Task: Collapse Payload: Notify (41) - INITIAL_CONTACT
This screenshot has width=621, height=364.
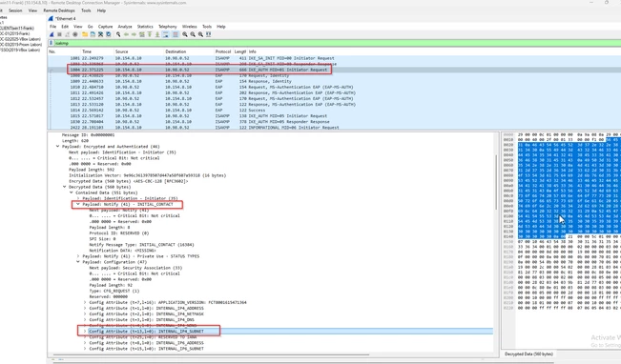Action: pos(78,204)
